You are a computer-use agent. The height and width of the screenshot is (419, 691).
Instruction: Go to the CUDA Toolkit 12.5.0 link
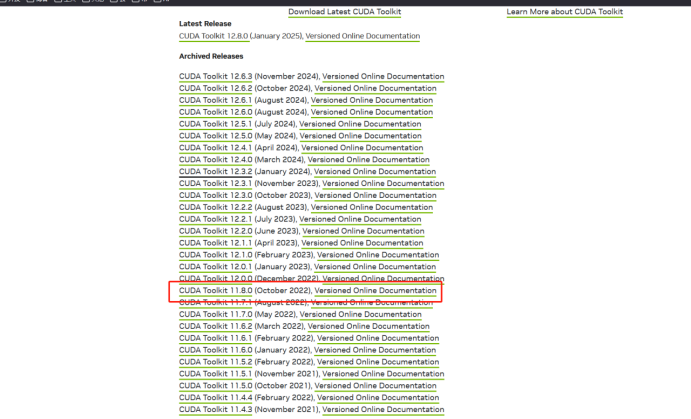click(215, 136)
